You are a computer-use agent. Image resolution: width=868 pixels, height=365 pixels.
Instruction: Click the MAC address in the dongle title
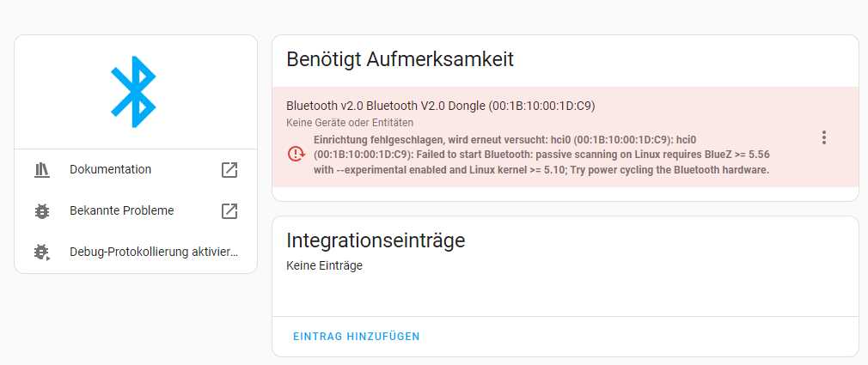click(542, 106)
